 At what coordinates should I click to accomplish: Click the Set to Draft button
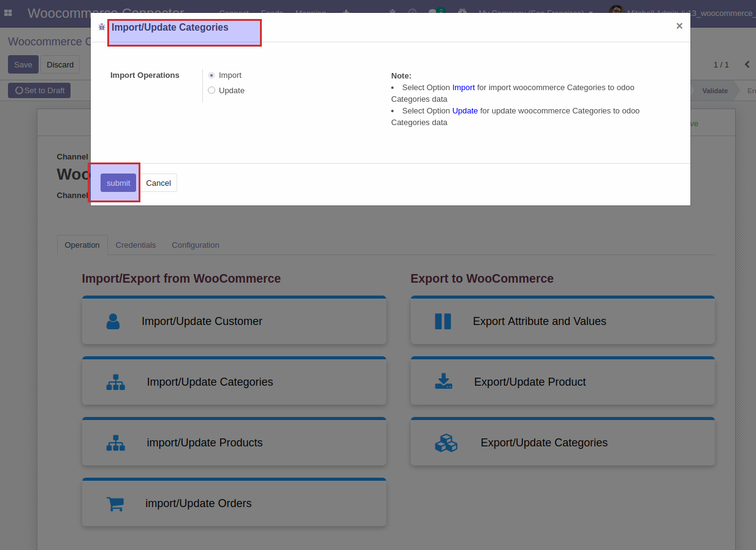pos(39,90)
